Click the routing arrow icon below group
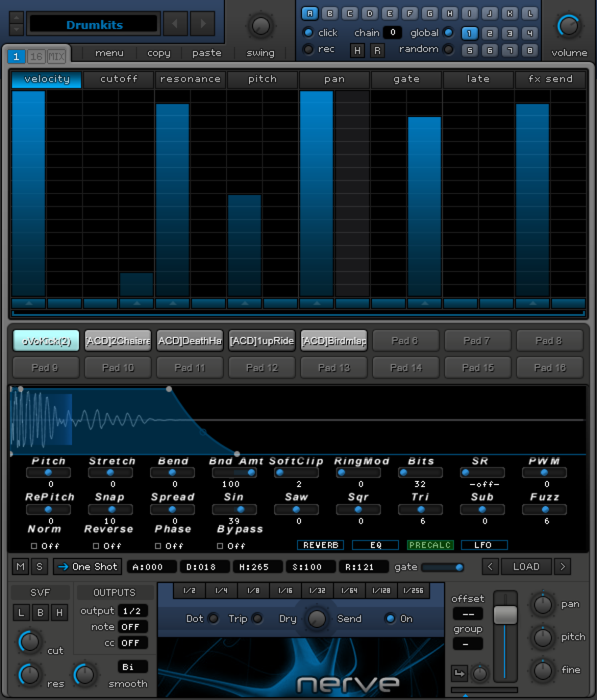Viewport: 597px width, 700px height. point(459,673)
